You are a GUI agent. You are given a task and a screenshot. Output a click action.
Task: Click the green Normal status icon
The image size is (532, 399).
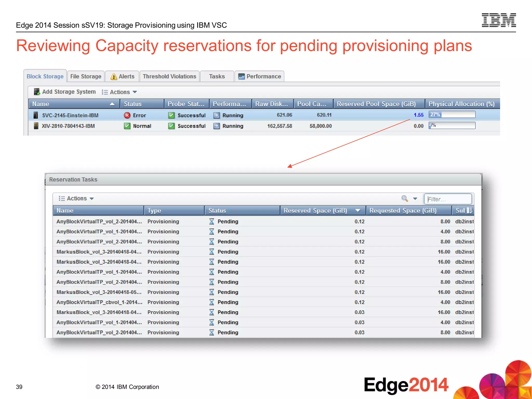pos(127,126)
